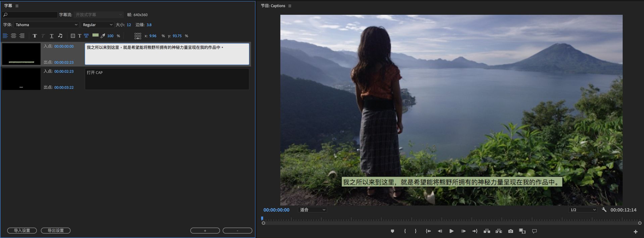Adjust the edge value 3.8
Viewport: 644px width, 238px height.
pos(149,25)
